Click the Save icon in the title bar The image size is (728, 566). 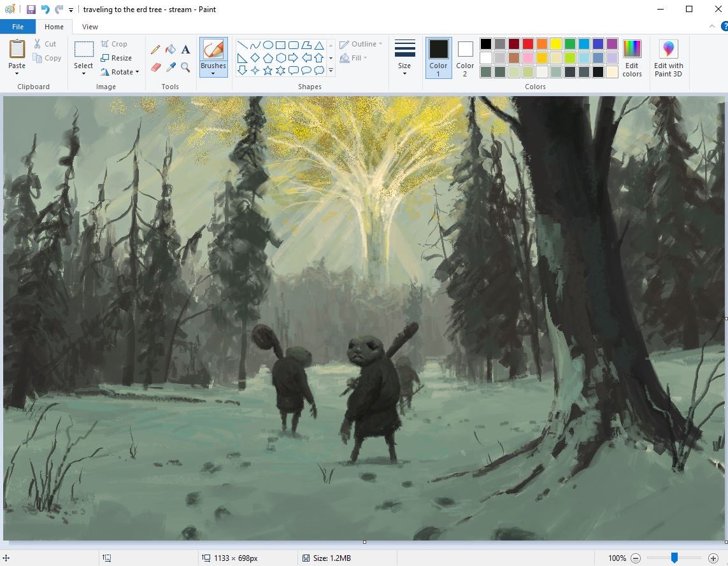tap(31, 10)
